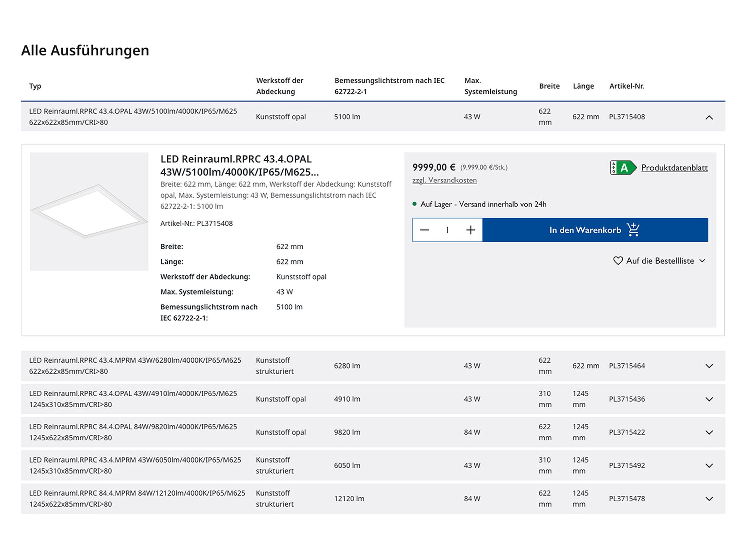Open the zzgl. Versandkosten link
The height and width of the screenshot is (560, 747).
pos(444,180)
